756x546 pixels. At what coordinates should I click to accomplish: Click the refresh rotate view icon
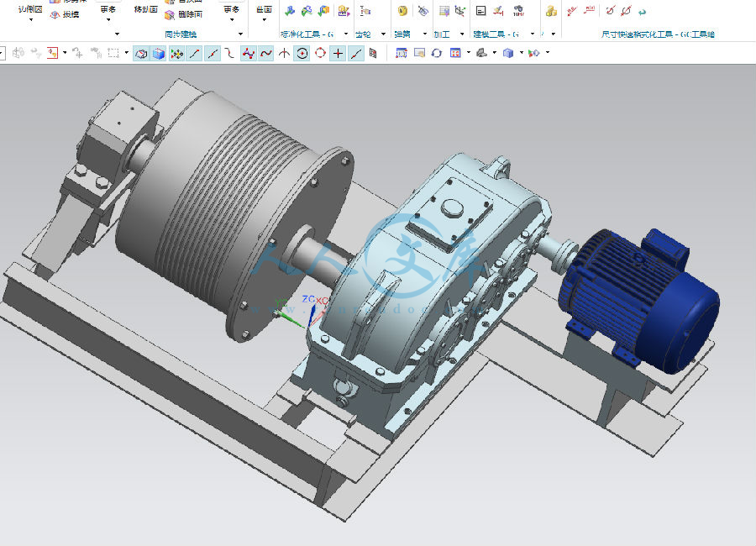click(x=437, y=53)
